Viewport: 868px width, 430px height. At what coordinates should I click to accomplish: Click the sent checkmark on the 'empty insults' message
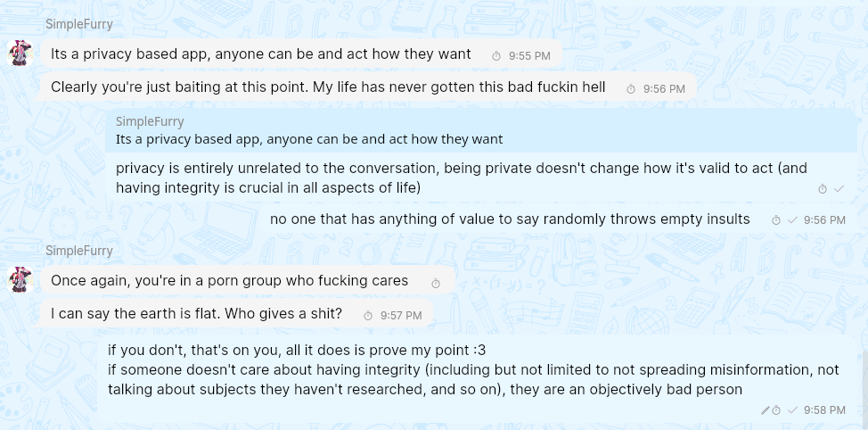792,220
